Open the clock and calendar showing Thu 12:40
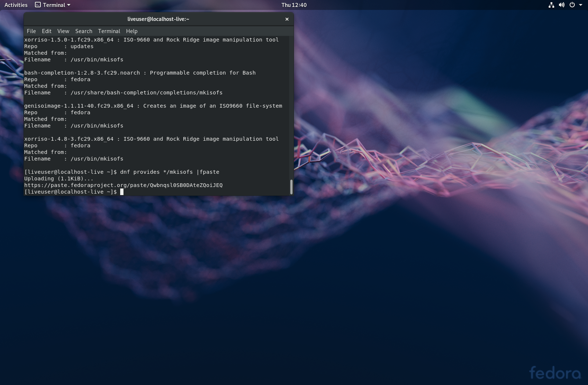The image size is (588, 385). 294,5
